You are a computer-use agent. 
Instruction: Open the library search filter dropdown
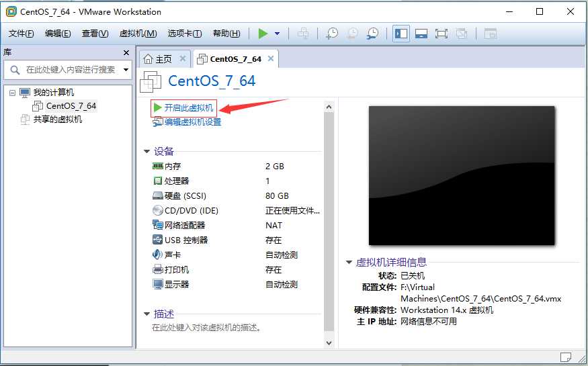point(126,70)
